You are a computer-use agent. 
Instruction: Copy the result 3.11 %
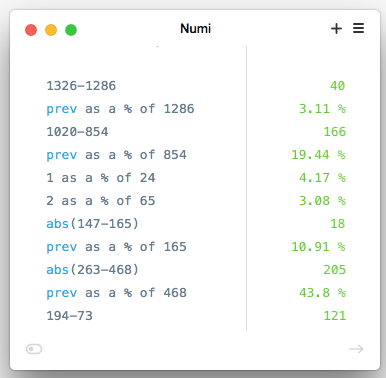coord(322,109)
